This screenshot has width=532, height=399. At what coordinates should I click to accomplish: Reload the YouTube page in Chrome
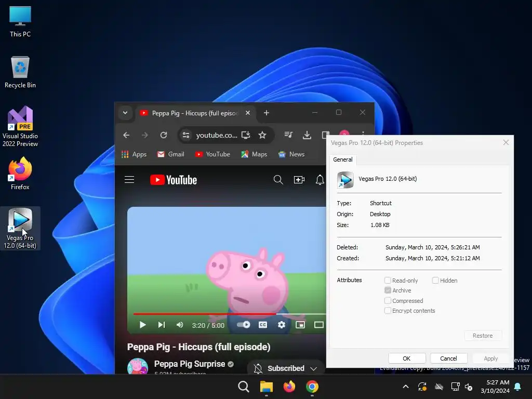click(x=164, y=135)
